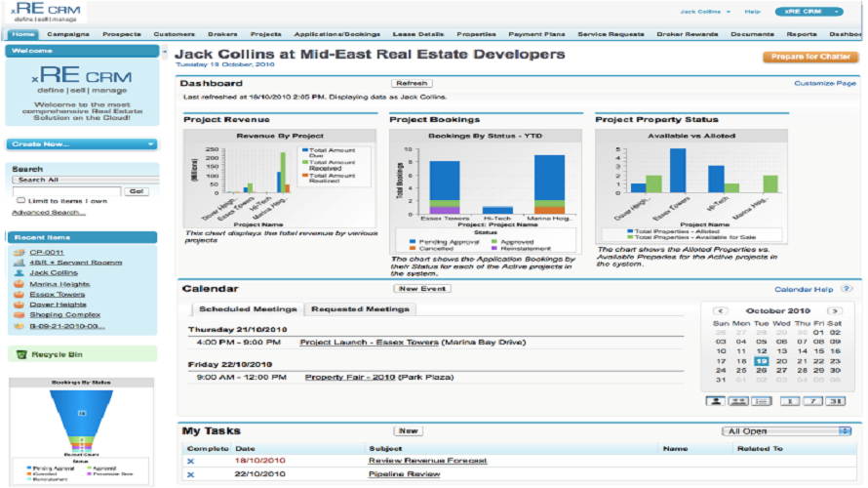This screenshot has width=868, height=488.
Task: Open the All Open tasks filter
Action: 787,431
